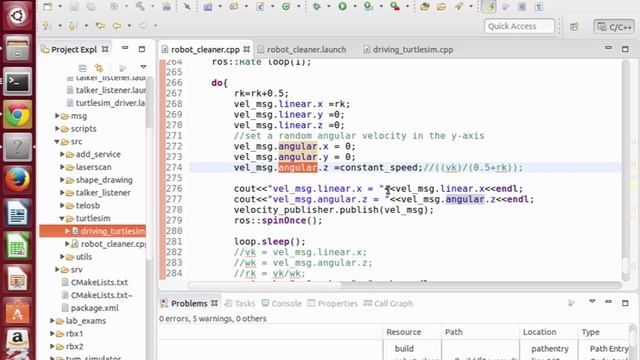The image size is (640, 360).
Task: Open the Tasks view tab
Action: tap(240, 304)
